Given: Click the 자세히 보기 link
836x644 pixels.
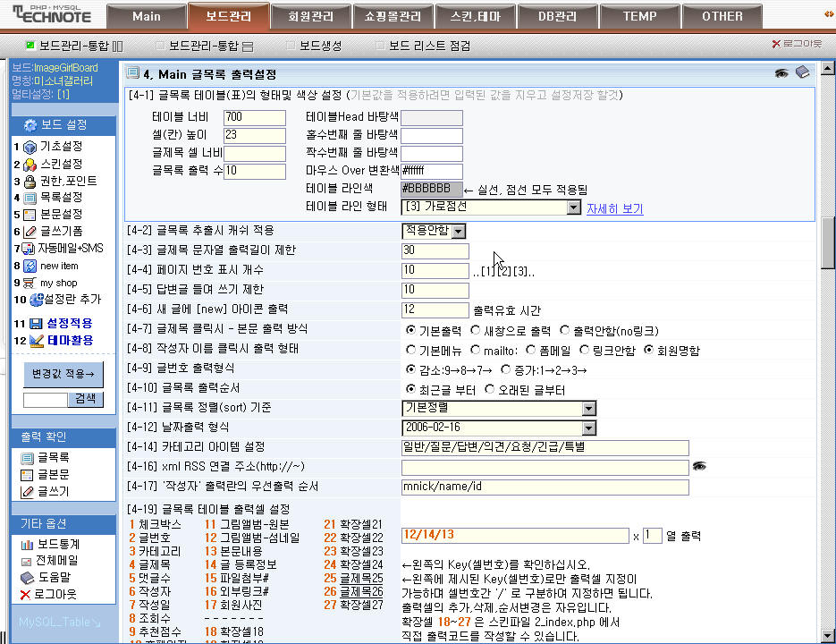Looking at the screenshot, I should (614, 208).
